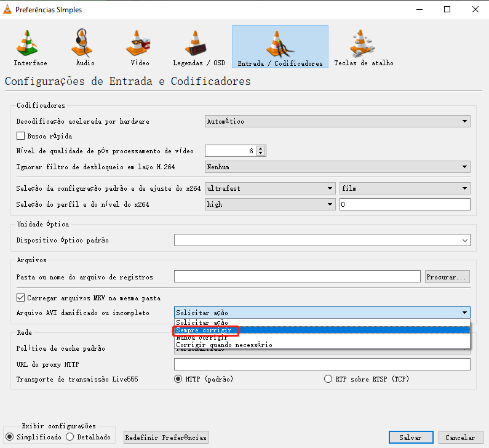
Task: Expand Dispositivo óptico padrão combo box
Action: pyautogui.click(x=322, y=240)
